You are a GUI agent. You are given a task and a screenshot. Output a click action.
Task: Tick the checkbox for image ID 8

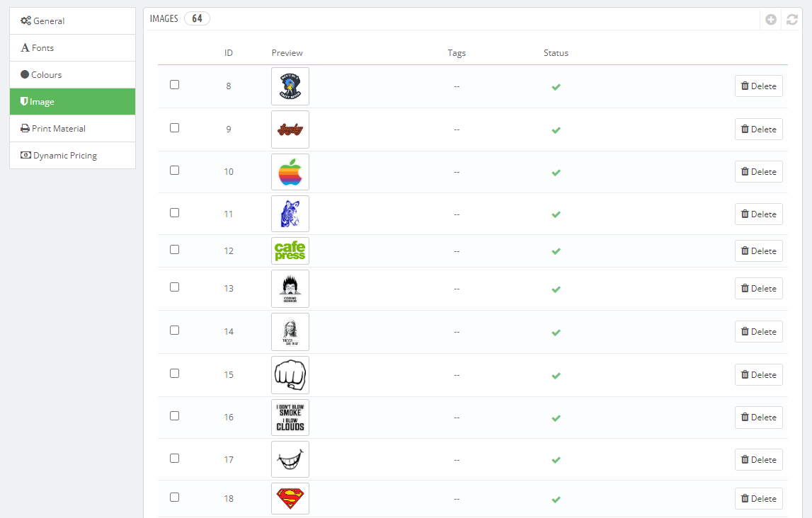pos(175,85)
